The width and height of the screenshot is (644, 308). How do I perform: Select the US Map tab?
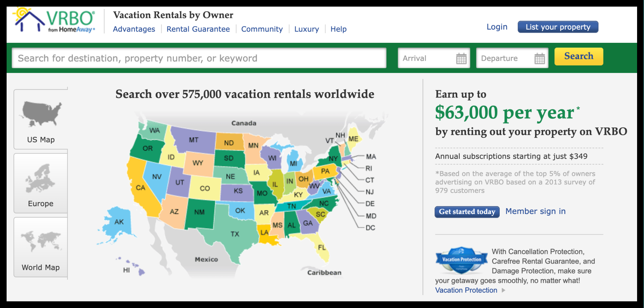pos(41,120)
